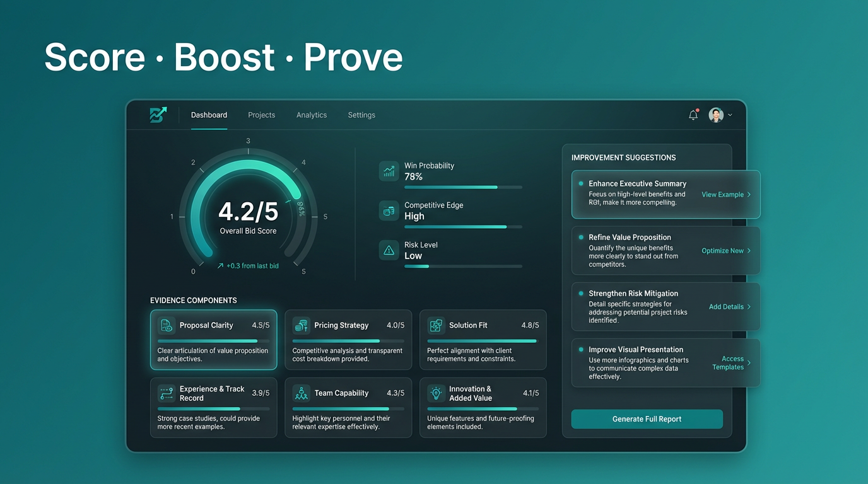Select the Win Probability chart icon
The height and width of the screenshot is (484, 868).
(x=389, y=171)
